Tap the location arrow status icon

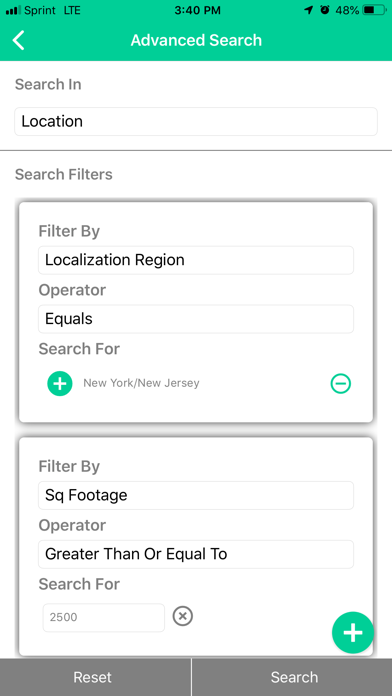coord(309,10)
